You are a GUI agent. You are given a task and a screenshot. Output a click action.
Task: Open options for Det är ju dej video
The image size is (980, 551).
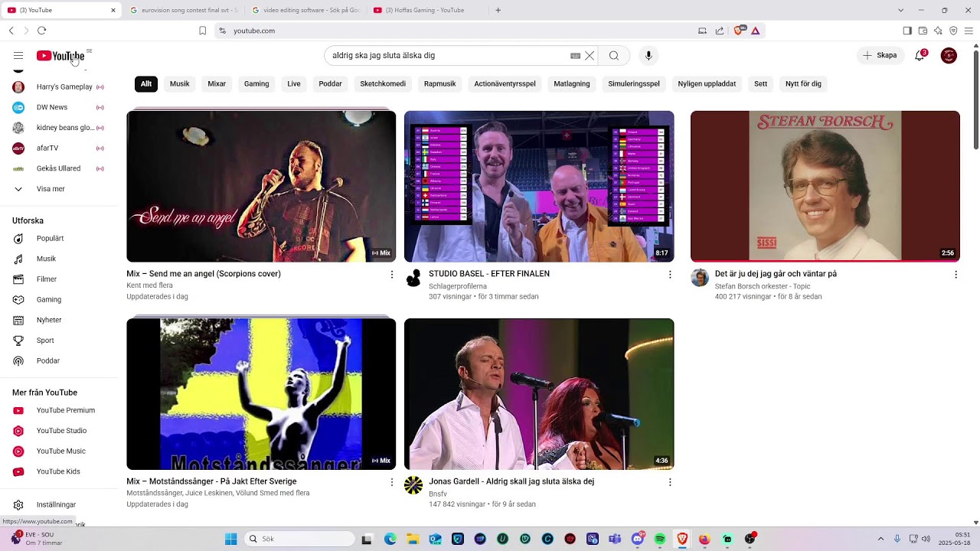[955, 275]
